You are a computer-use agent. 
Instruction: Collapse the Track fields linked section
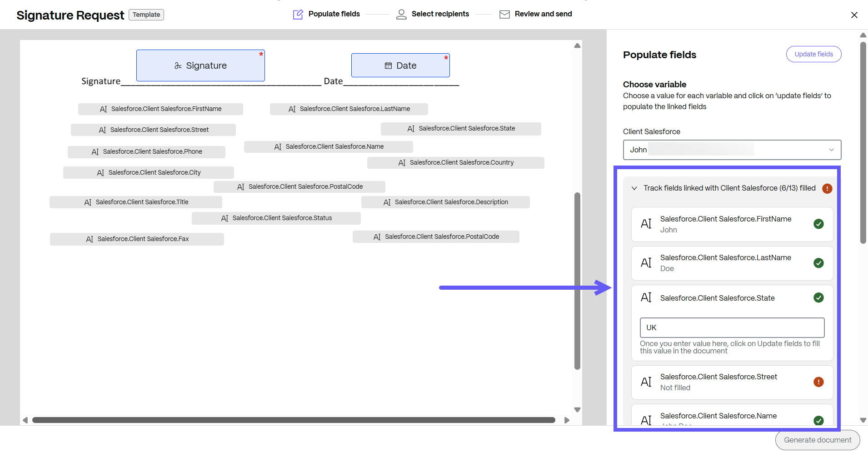pyautogui.click(x=634, y=188)
